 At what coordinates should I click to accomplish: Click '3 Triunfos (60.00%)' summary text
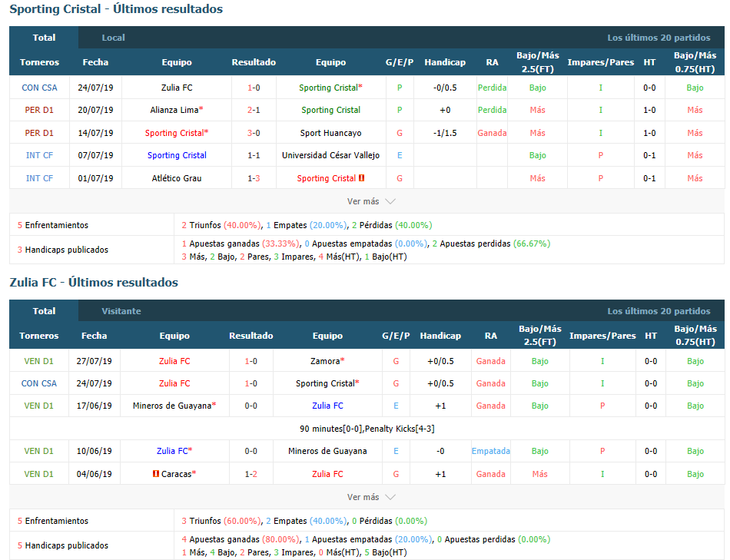[x=221, y=520]
